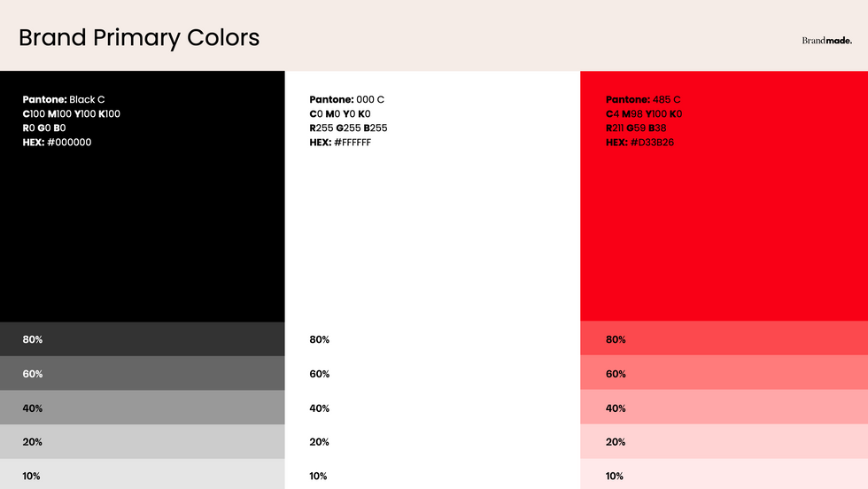Screen dimensions: 868x489
Task: Choose the 40% gray tint strip
Action: [142, 407]
